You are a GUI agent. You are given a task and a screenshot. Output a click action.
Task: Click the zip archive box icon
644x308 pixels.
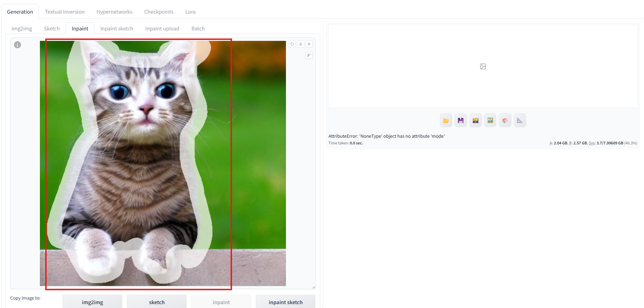pyautogui.click(x=475, y=120)
